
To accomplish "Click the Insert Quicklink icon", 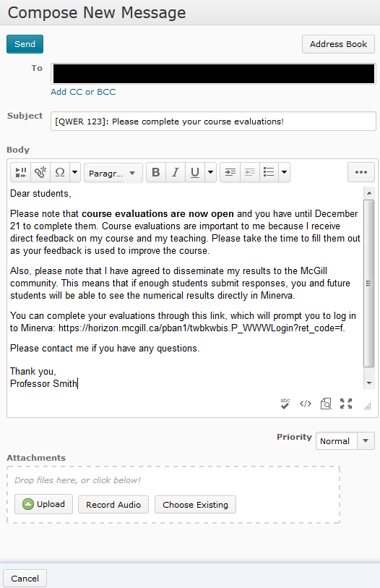I will point(40,173).
